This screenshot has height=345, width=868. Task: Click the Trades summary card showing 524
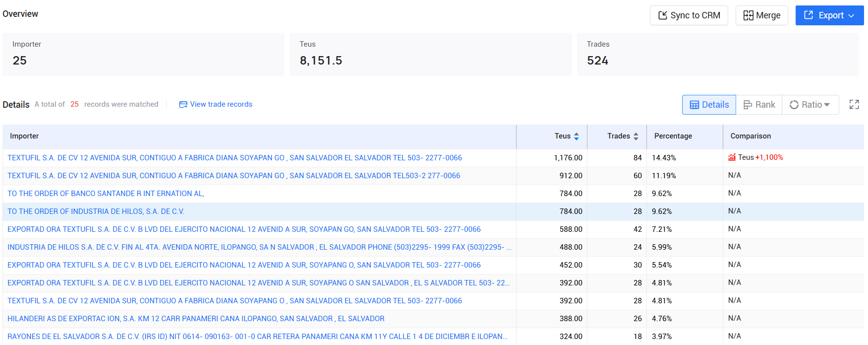click(718, 55)
